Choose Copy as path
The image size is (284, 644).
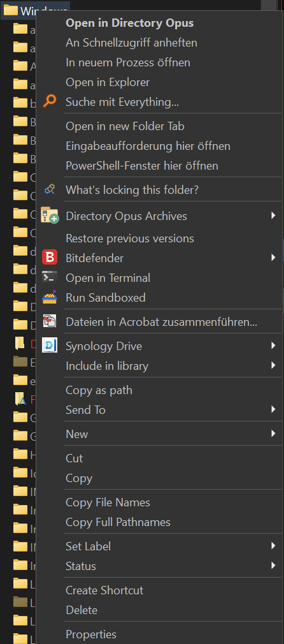tap(99, 390)
